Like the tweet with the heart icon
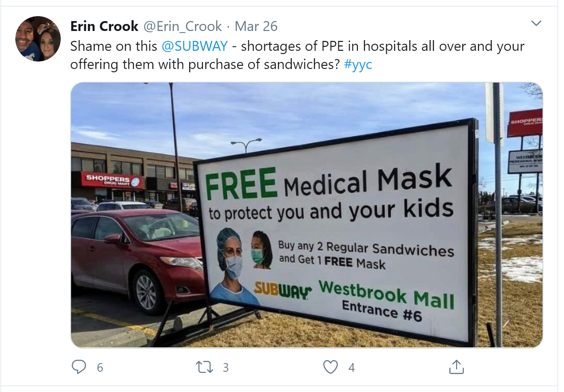 (331, 367)
